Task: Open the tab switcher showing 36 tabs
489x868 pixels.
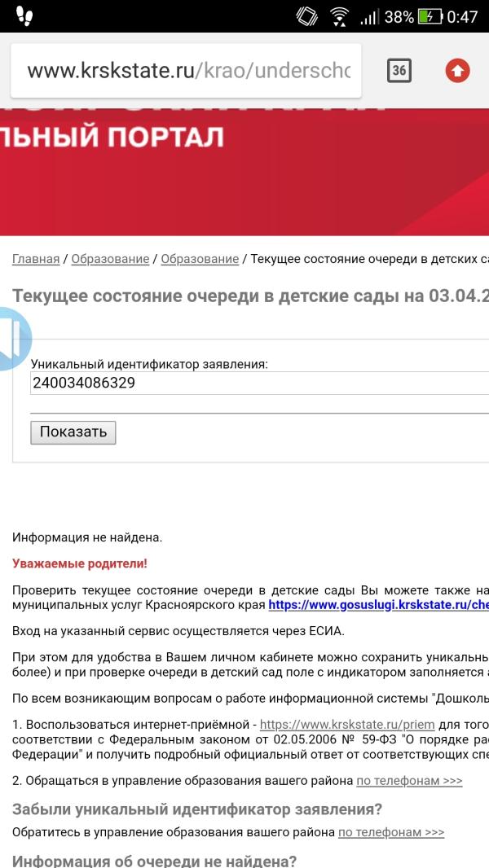Action: click(399, 71)
